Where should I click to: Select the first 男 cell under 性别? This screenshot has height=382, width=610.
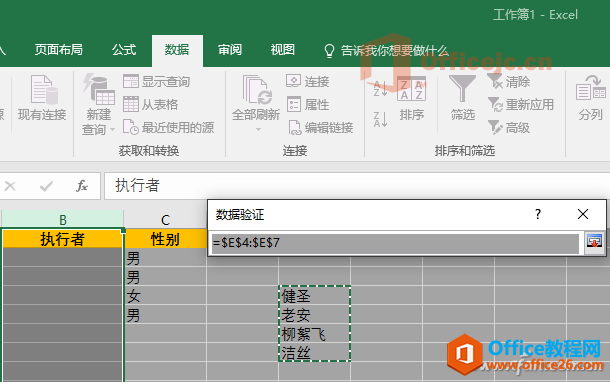pos(165,258)
